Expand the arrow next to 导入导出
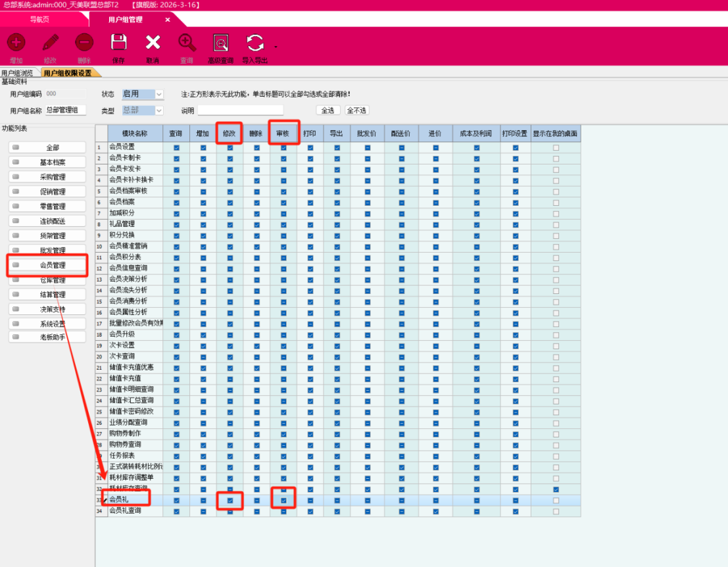The image size is (728, 567). (276, 47)
